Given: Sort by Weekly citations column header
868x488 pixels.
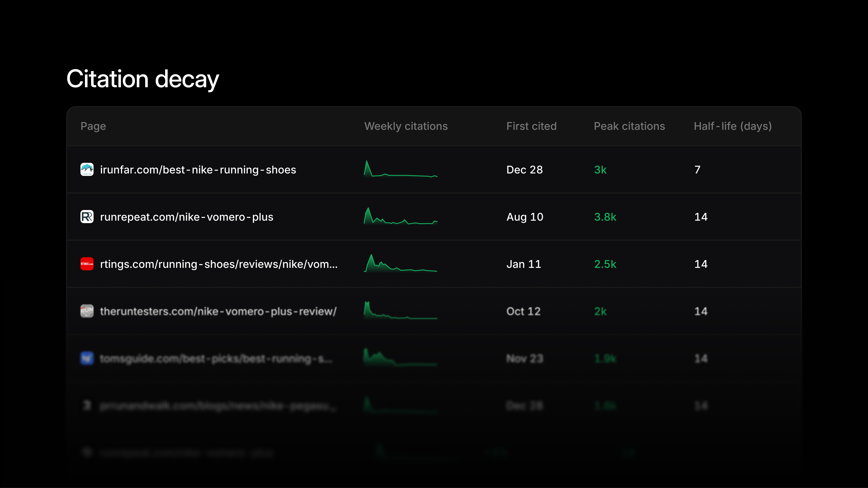Looking at the screenshot, I should click(x=406, y=126).
